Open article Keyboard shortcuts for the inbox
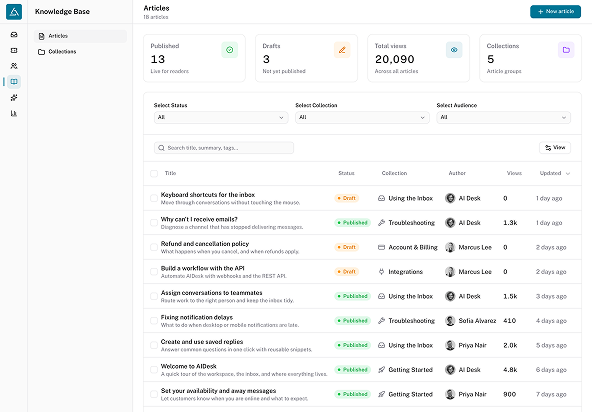The image size is (592, 412). click(x=208, y=195)
